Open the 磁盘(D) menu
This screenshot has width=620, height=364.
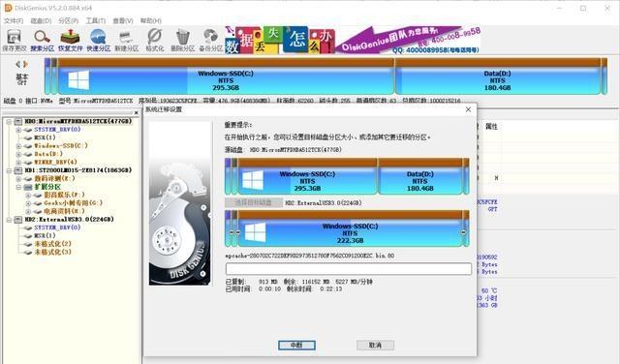pos(41,20)
